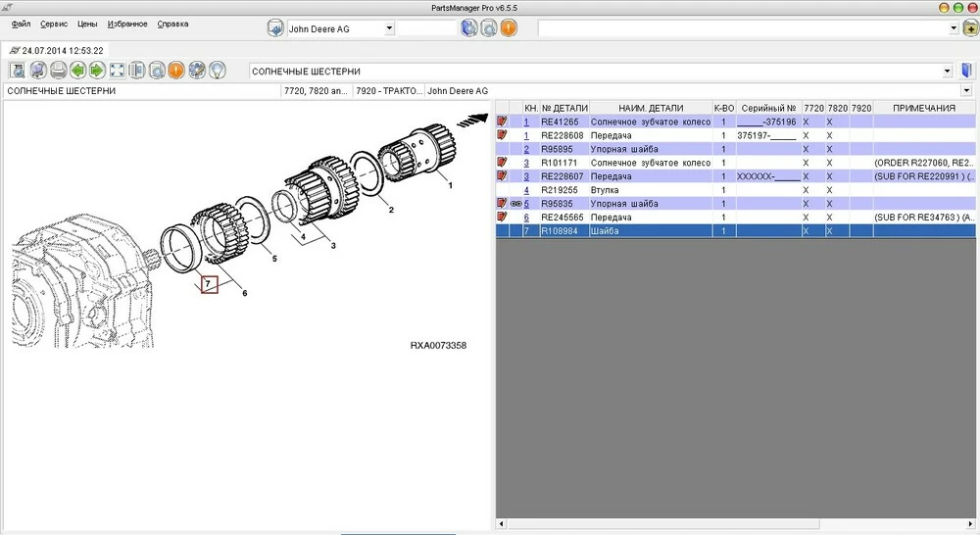Open the Избранное menu
Viewport: 980px width, 535px height.
(x=126, y=24)
